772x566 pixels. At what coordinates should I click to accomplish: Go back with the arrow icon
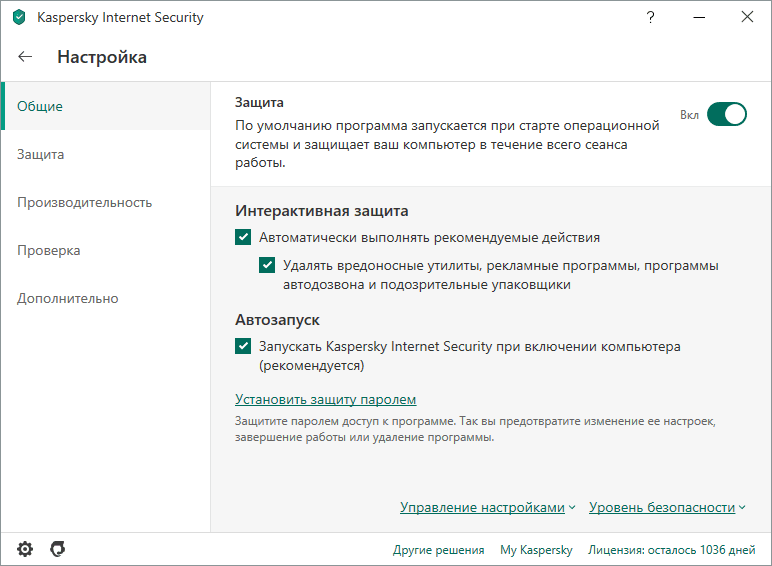pyautogui.click(x=25, y=57)
